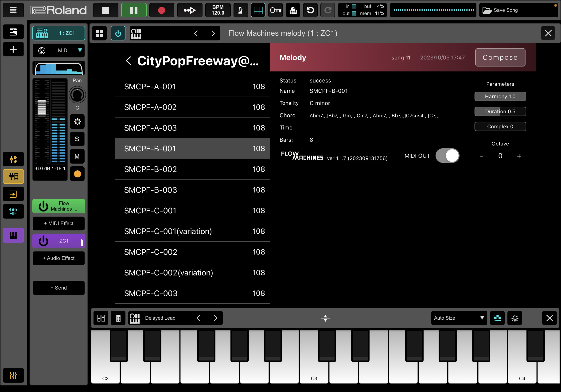Click the Compose button
This screenshot has width=561, height=392.
pyautogui.click(x=500, y=57)
